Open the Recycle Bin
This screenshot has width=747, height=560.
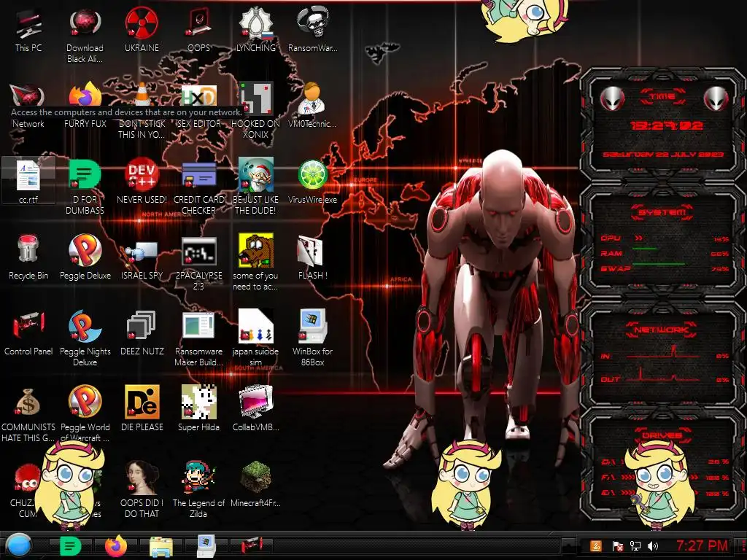[28, 257]
